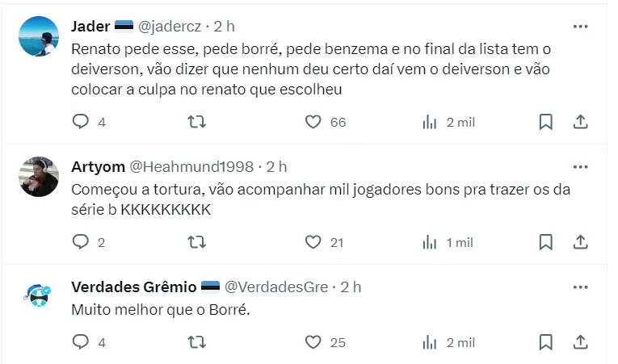Like Jader's tweet with 66 likes

(313, 122)
